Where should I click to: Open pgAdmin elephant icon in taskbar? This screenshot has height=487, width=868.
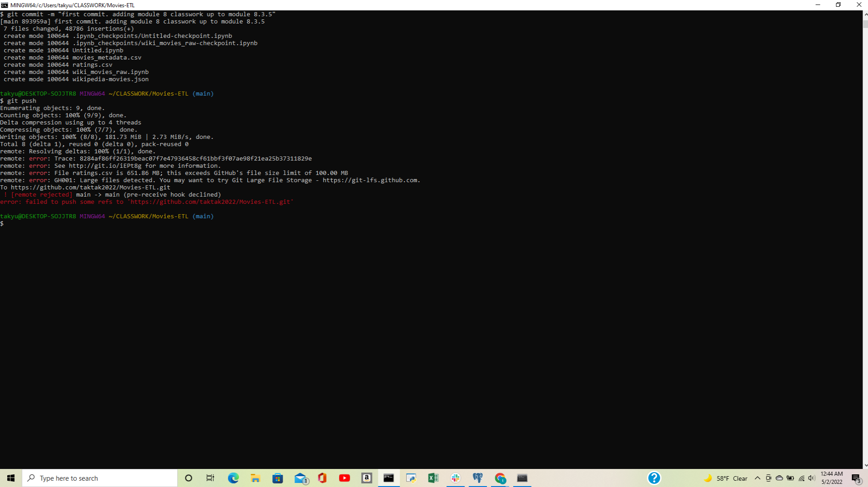(x=478, y=478)
